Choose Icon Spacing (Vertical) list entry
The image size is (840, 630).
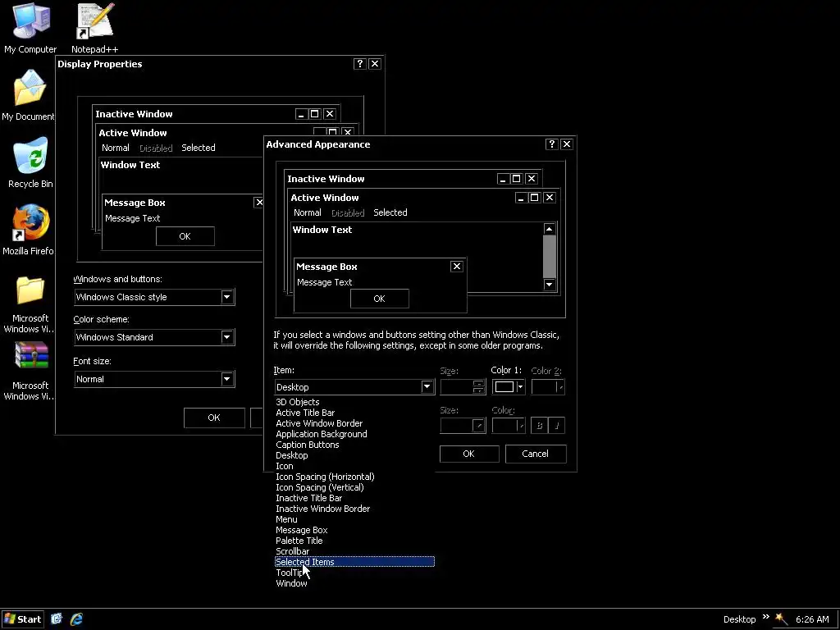[354, 487]
